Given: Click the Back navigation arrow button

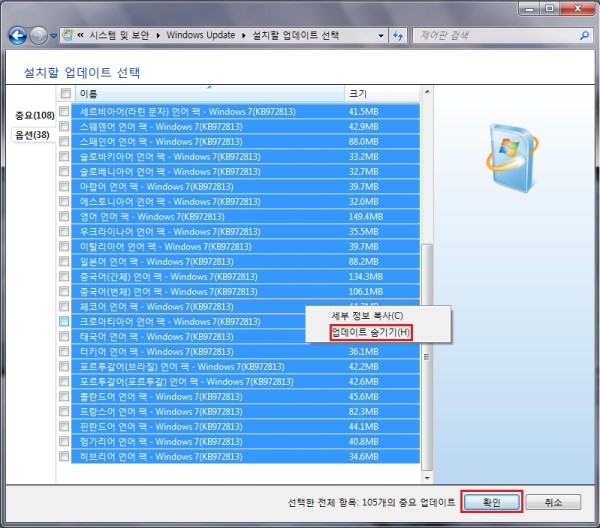Looking at the screenshot, I should coord(17,35).
